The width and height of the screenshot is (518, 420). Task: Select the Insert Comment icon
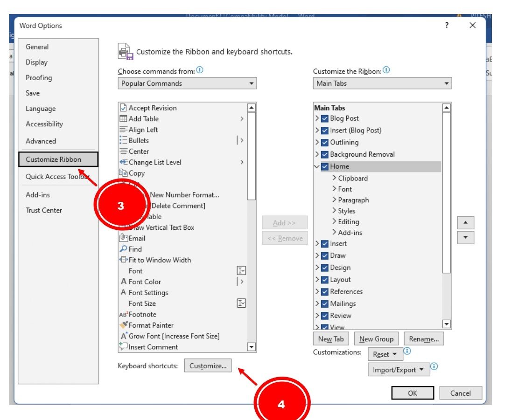pyautogui.click(x=123, y=346)
